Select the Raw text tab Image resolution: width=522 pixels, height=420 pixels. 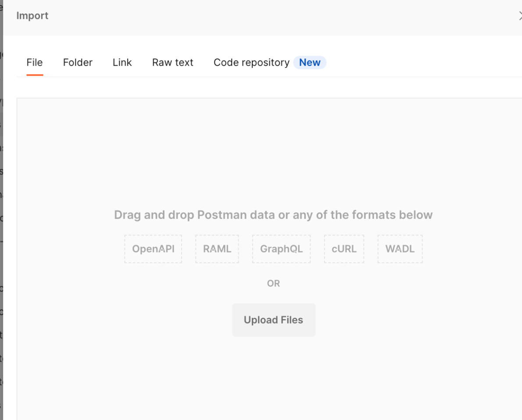(172, 62)
